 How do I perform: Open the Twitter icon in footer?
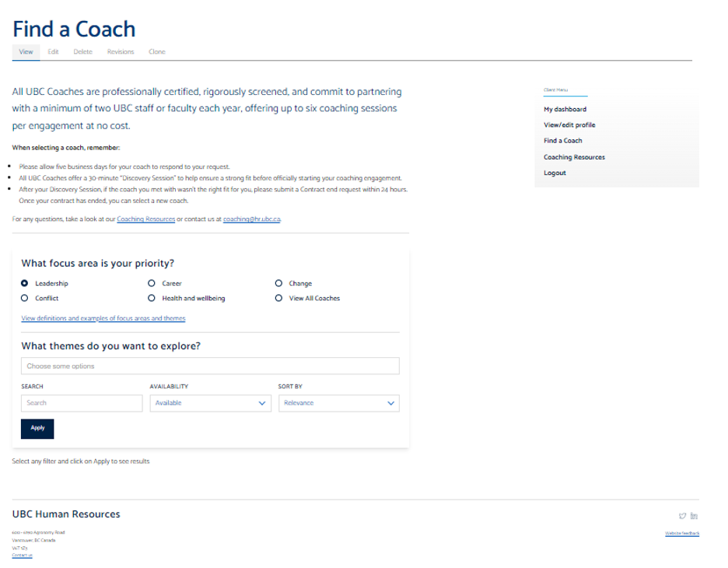click(682, 515)
